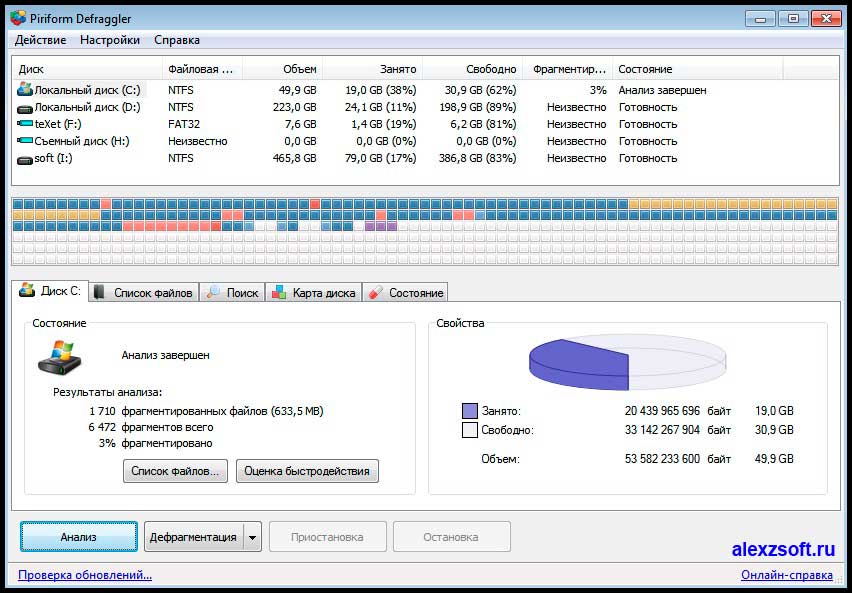This screenshot has height=593, width=852.
Task: Select the removable disk (H:) icon
Action: pos(25,141)
